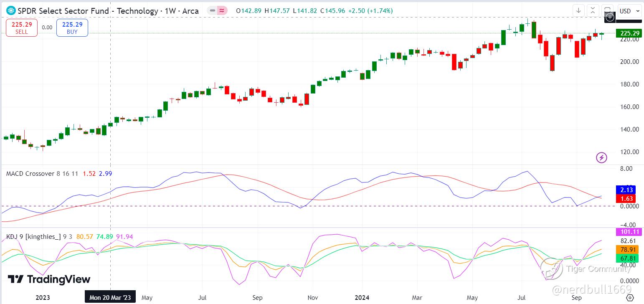644x304 pixels.
Task: Click the May label after 2024 on time axis
Action: coord(472,298)
